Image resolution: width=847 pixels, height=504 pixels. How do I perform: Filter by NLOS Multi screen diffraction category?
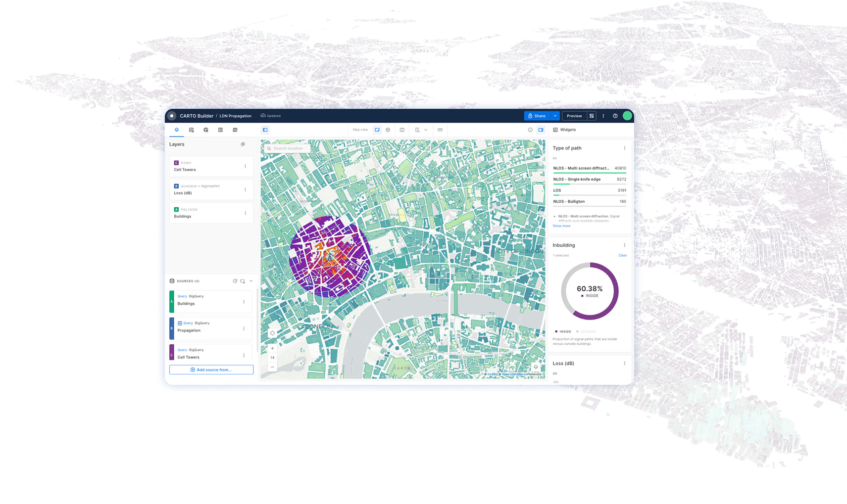tap(590, 169)
